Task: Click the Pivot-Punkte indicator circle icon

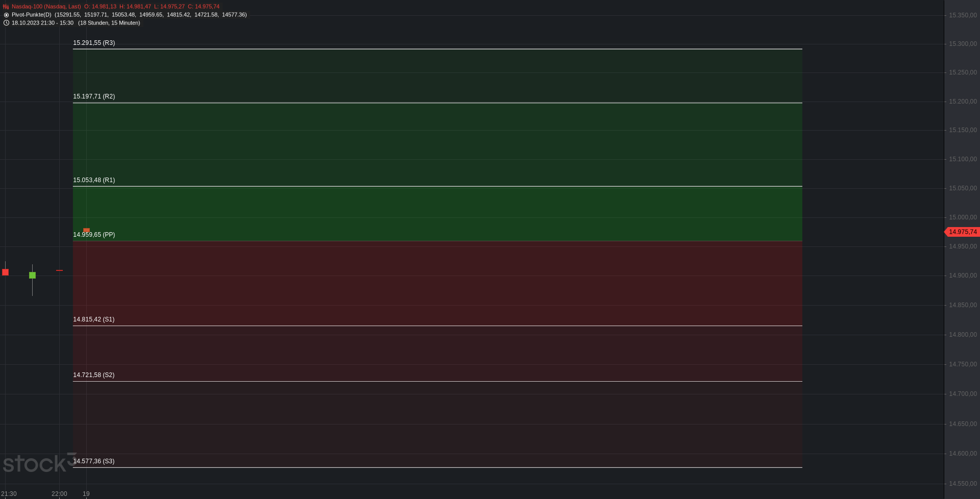Action: coord(6,15)
